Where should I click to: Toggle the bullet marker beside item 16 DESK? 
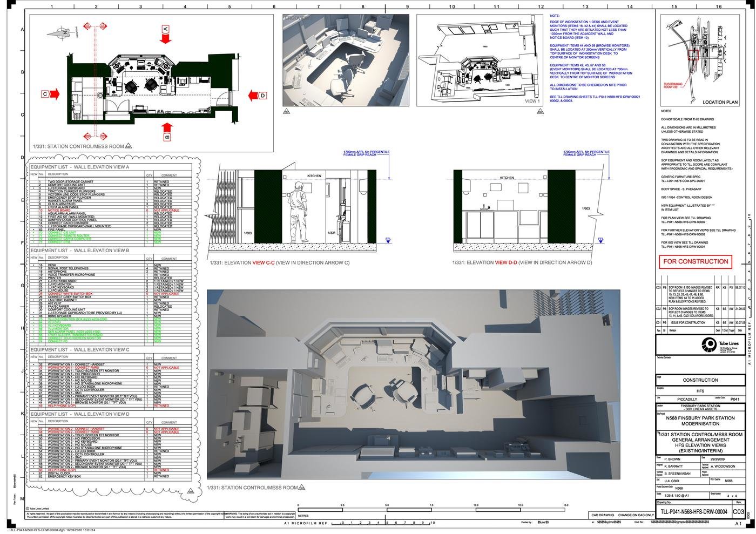pyautogui.click(x=34, y=265)
